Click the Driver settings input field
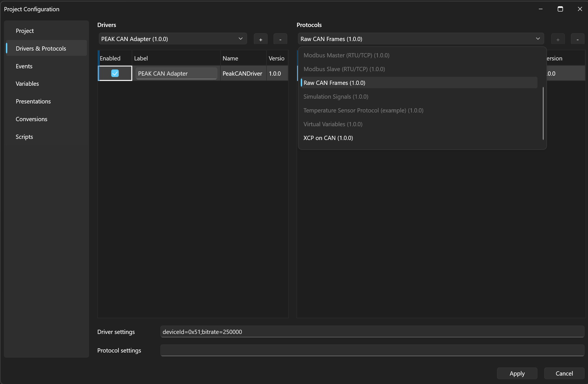 pos(372,332)
